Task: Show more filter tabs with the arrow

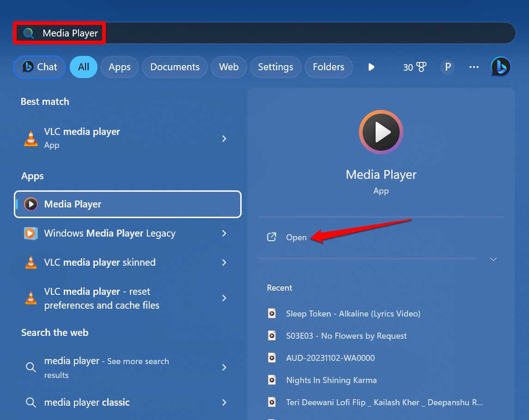Action: tap(371, 67)
